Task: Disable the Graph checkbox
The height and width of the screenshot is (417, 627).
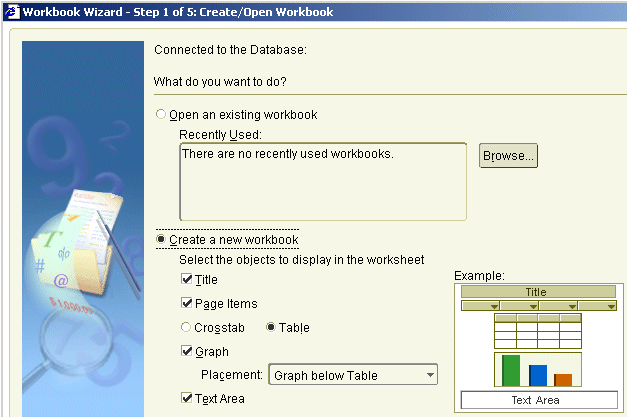Action: pyautogui.click(x=186, y=351)
